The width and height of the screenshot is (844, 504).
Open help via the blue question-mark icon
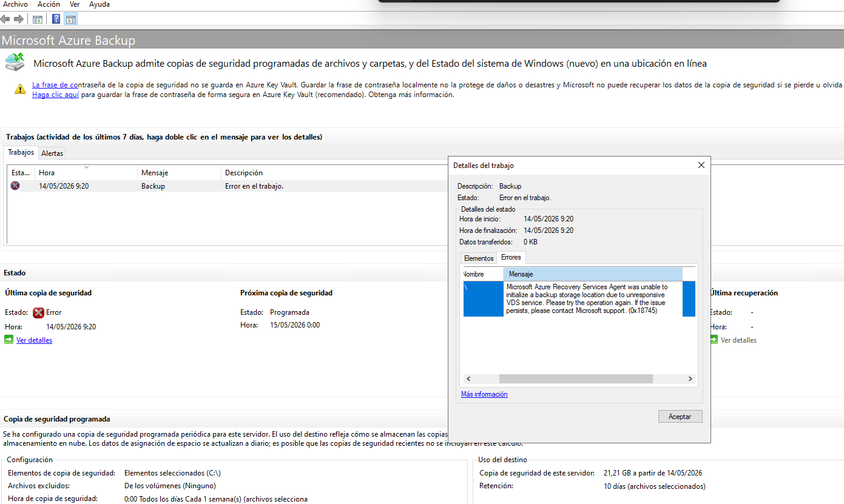pyautogui.click(x=56, y=19)
